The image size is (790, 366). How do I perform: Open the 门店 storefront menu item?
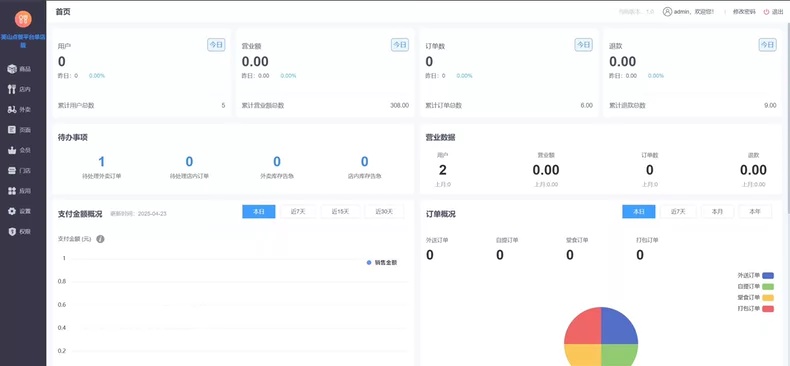pyautogui.click(x=20, y=170)
